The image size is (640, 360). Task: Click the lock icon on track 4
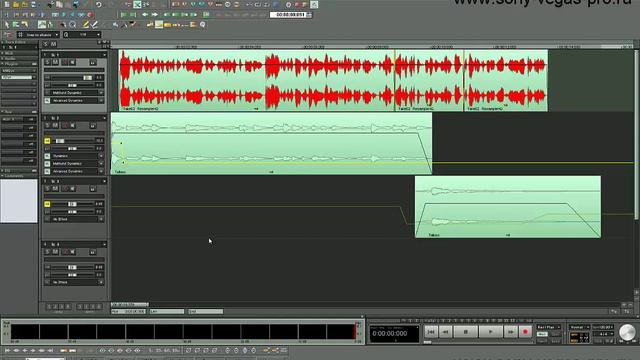[x=93, y=252]
